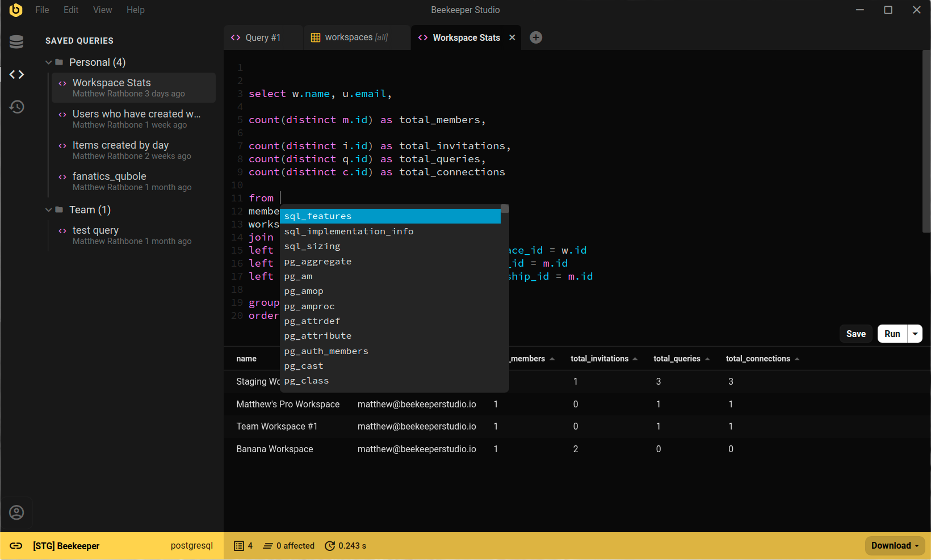Open the database entities sidebar icon
931x560 pixels.
(x=16, y=41)
